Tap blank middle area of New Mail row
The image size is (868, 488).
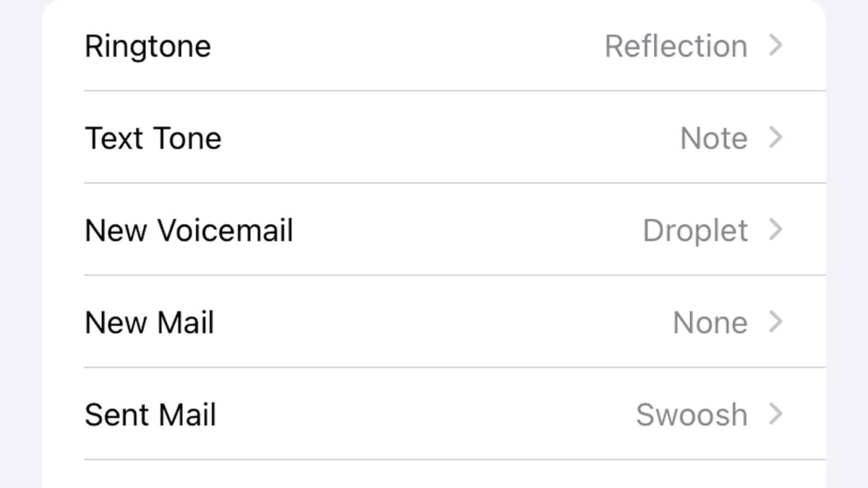(x=441, y=322)
